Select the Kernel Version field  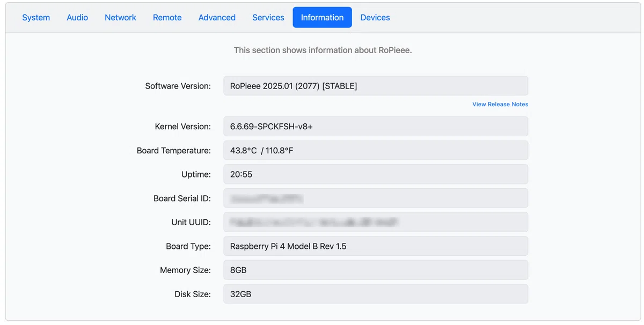tap(376, 127)
